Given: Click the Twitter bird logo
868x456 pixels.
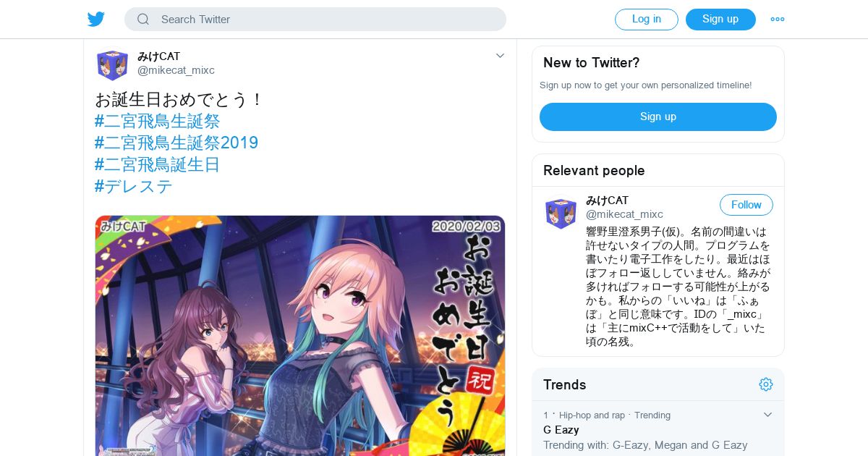Looking at the screenshot, I should tap(96, 20).
